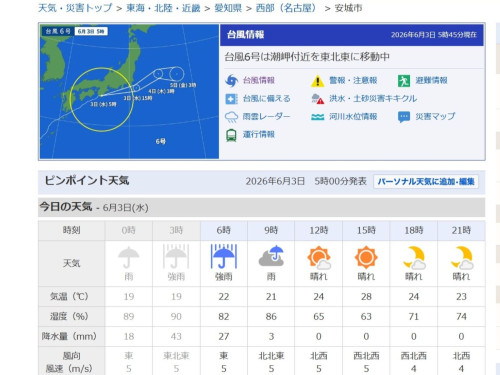Click the river water level waves icon

tap(318, 117)
